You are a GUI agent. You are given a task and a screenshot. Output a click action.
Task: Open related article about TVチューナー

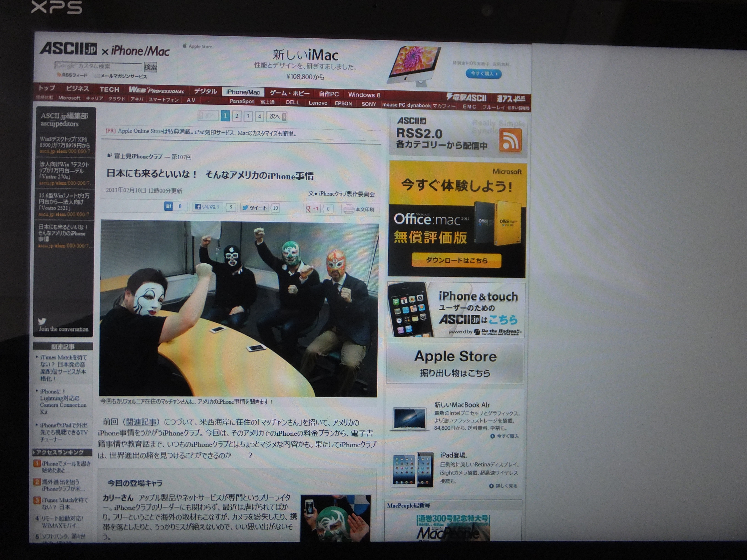[63, 432]
